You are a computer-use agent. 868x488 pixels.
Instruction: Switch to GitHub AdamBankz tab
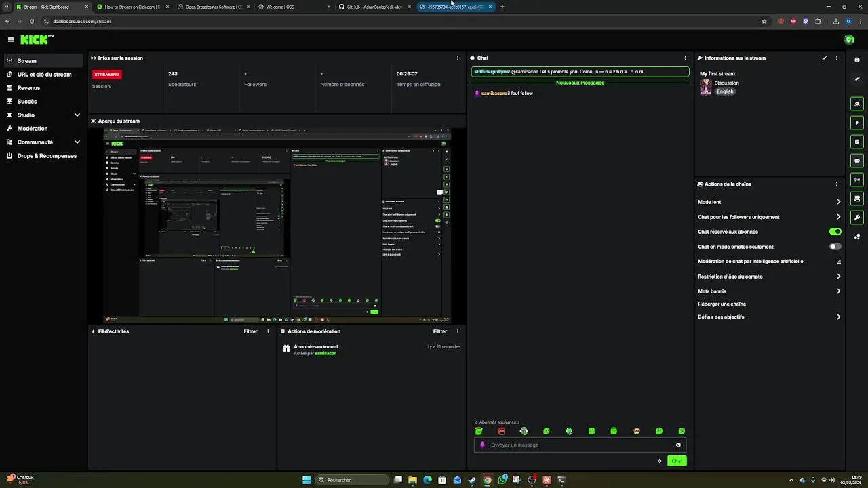tap(374, 7)
